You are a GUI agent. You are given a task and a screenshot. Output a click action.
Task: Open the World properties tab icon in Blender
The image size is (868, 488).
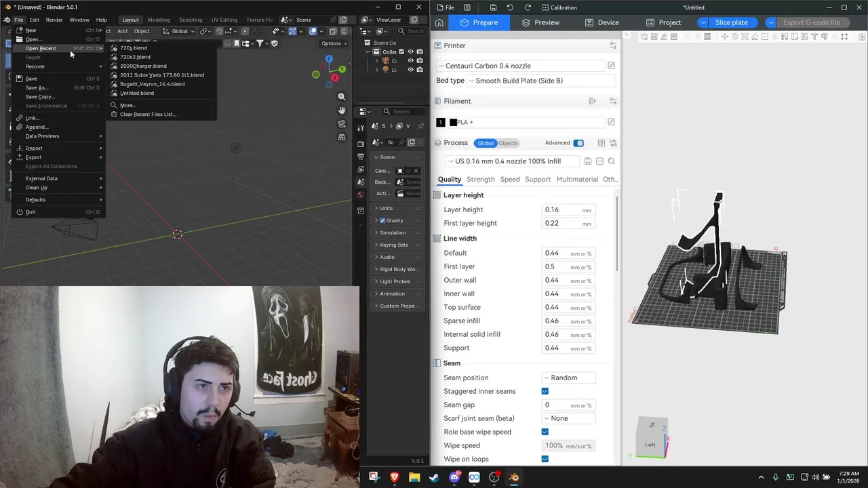pos(361,195)
